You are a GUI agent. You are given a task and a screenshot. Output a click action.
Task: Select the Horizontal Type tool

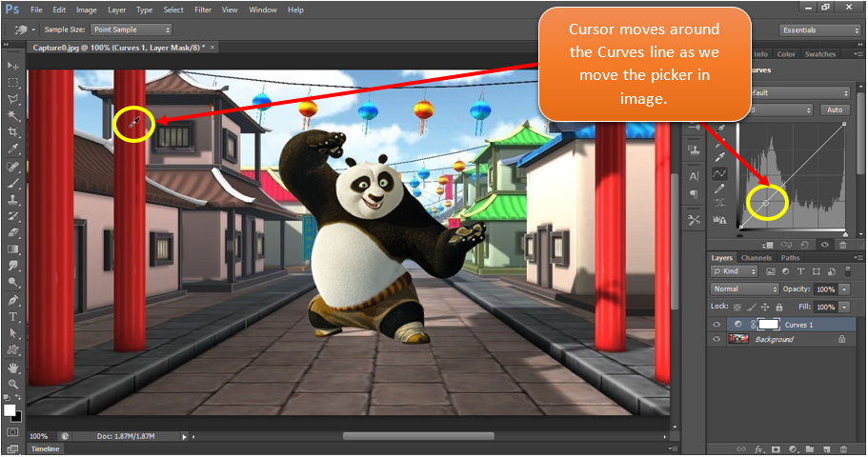[13, 316]
